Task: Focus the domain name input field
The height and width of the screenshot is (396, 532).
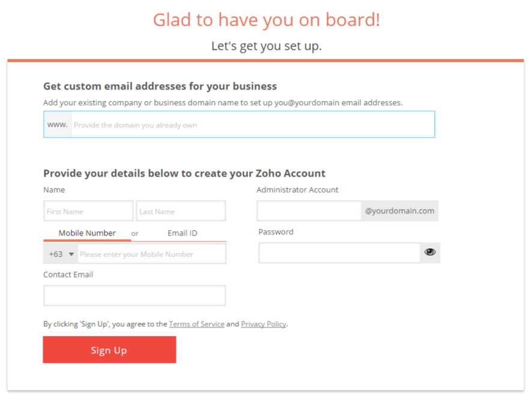Action: (x=253, y=124)
